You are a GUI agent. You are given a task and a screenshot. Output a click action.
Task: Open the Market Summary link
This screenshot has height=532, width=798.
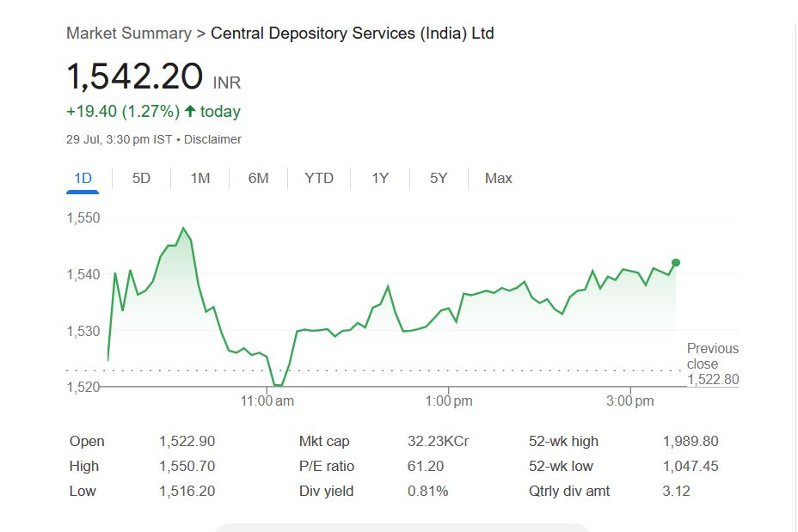coord(129,34)
